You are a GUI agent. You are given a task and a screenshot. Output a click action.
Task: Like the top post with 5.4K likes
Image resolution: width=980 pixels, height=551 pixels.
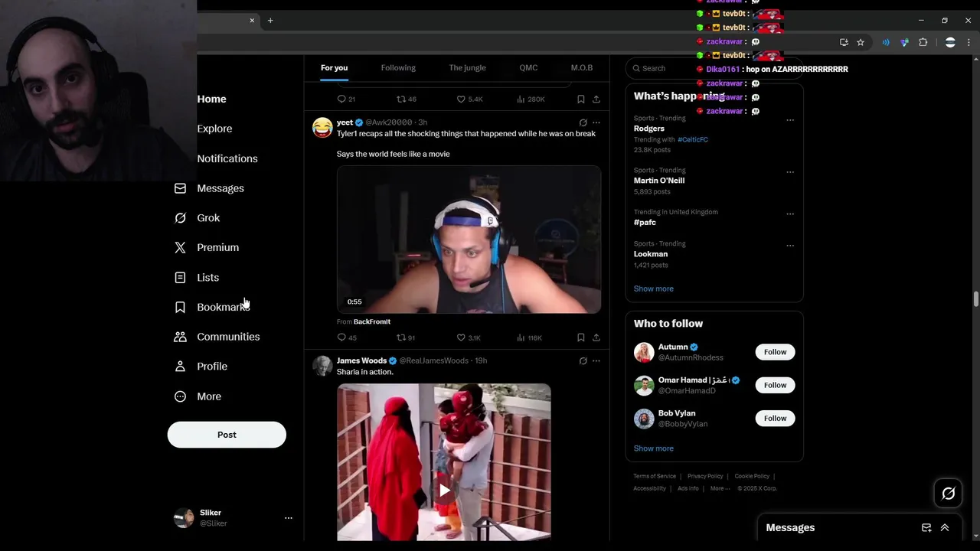pyautogui.click(x=469, y=99)
